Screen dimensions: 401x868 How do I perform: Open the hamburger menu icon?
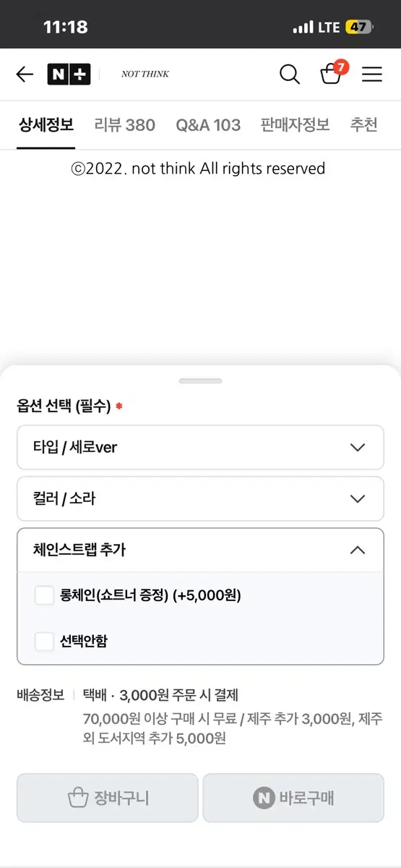click(x=372, y=74)
